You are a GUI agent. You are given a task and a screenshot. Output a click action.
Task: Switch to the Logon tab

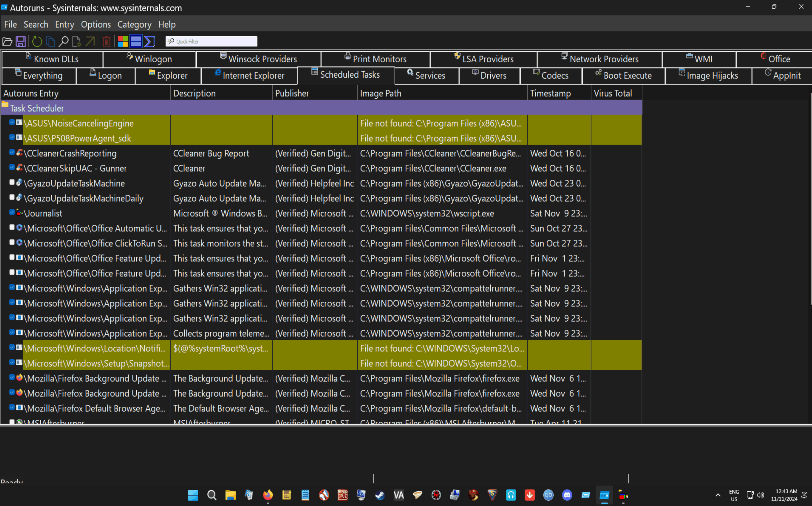point(106,76)
